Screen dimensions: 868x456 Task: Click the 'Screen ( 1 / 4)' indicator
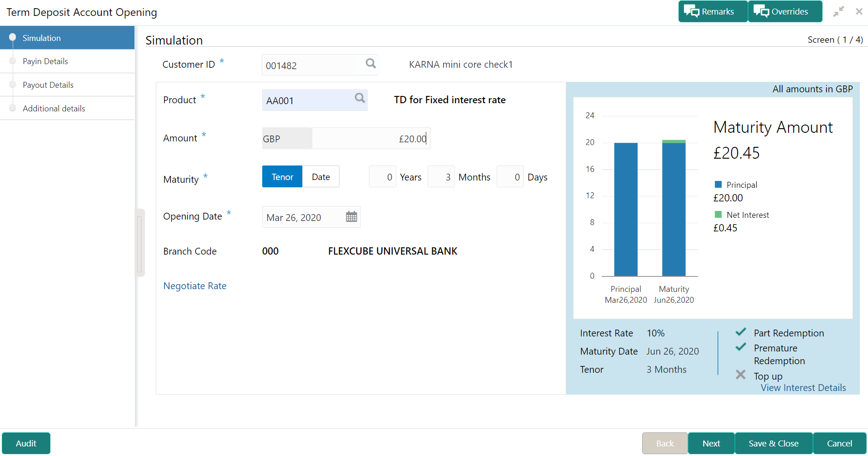pos(835,40)
